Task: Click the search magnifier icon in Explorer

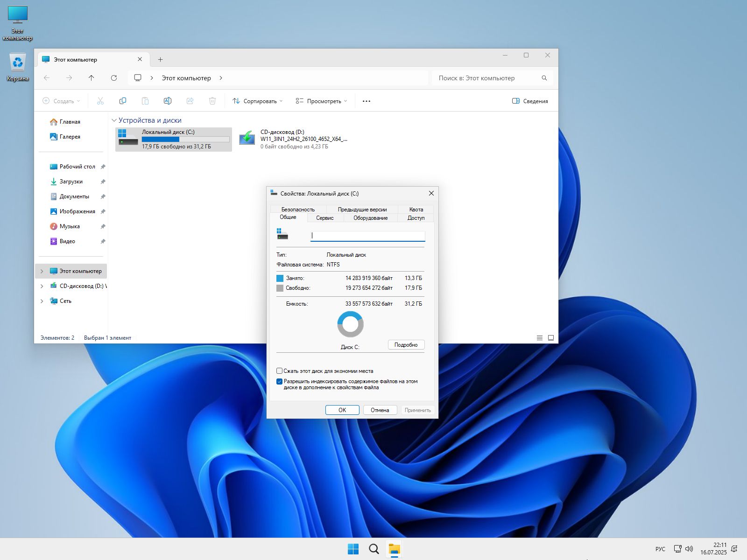Action: 544,78
